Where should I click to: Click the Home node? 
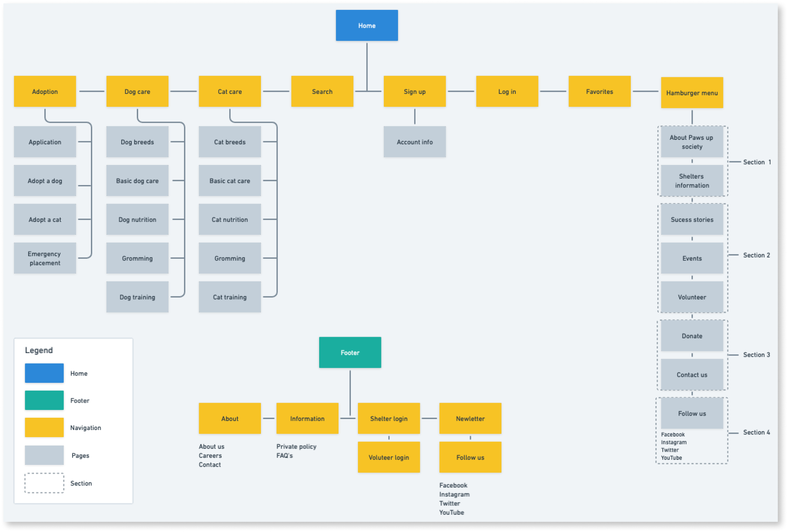click(366, 25)
